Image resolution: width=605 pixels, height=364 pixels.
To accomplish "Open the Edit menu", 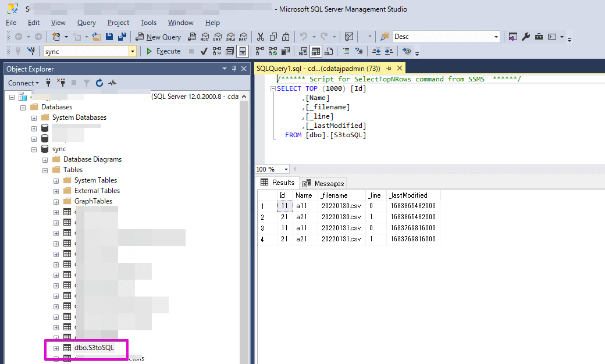I will point(34,23).
